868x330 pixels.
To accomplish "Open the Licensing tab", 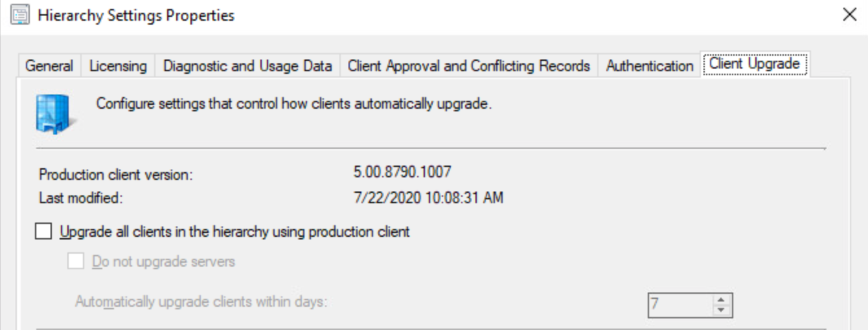I will (118, 66).
